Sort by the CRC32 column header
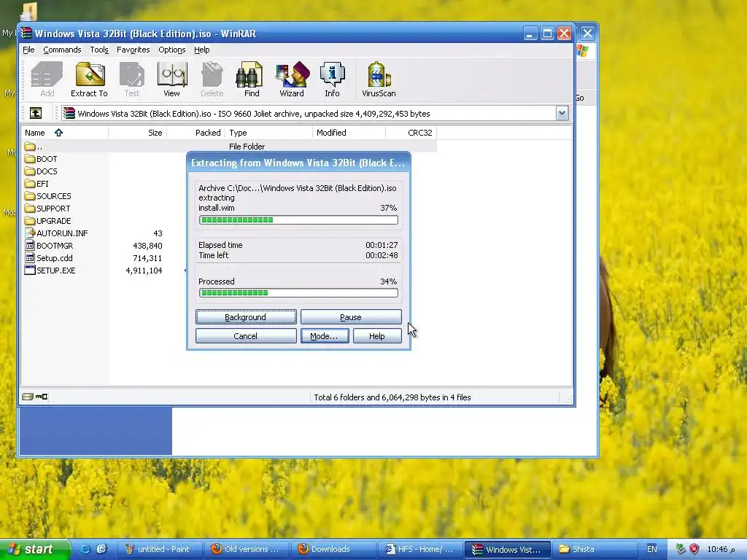 point(411,133)
